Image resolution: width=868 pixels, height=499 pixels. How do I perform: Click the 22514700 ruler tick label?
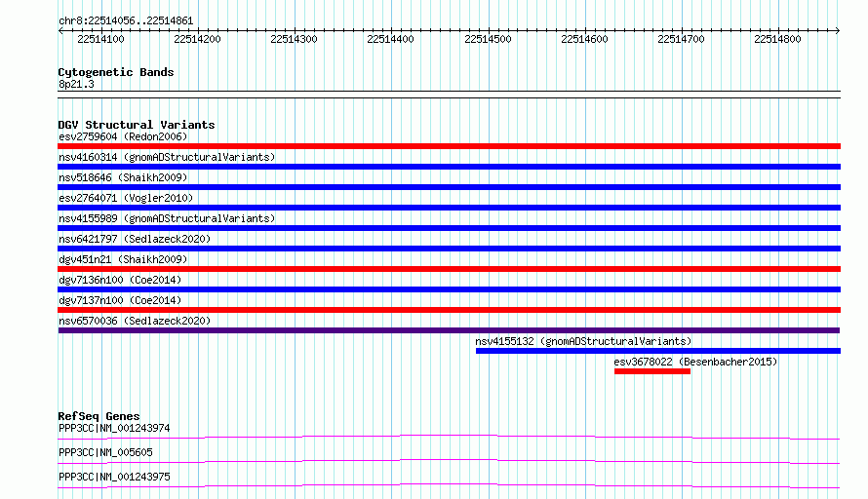pos(681,39)
